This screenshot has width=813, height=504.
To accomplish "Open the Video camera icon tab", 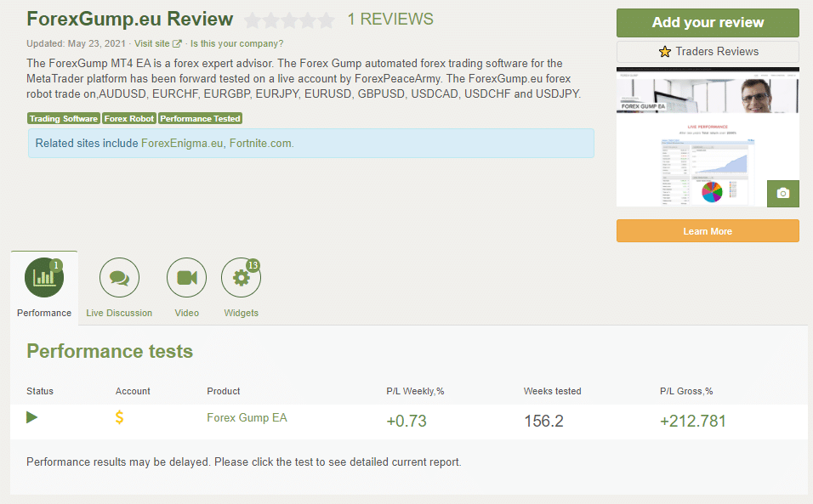I will click(186, 278).
